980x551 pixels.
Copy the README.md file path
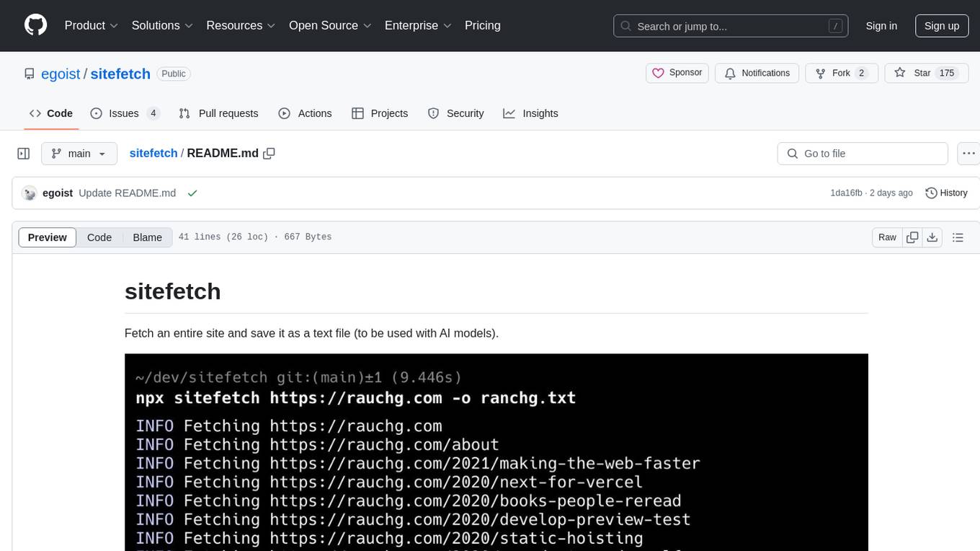click(x=269, y=153)
